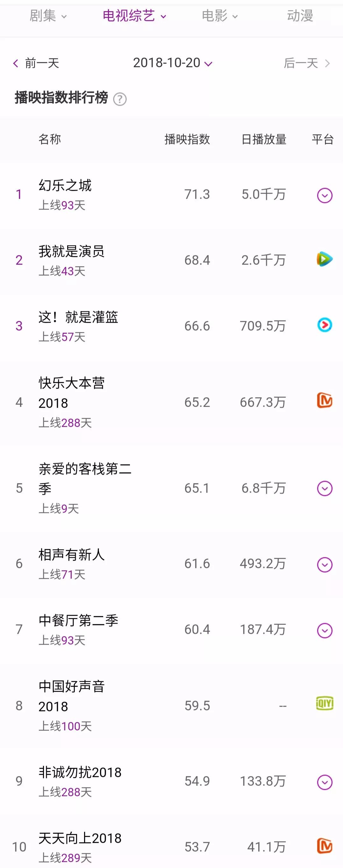
Task: Tap Mango TV icon for 天天向上2018
Action: pyautogui.click(x=325, y=846)
